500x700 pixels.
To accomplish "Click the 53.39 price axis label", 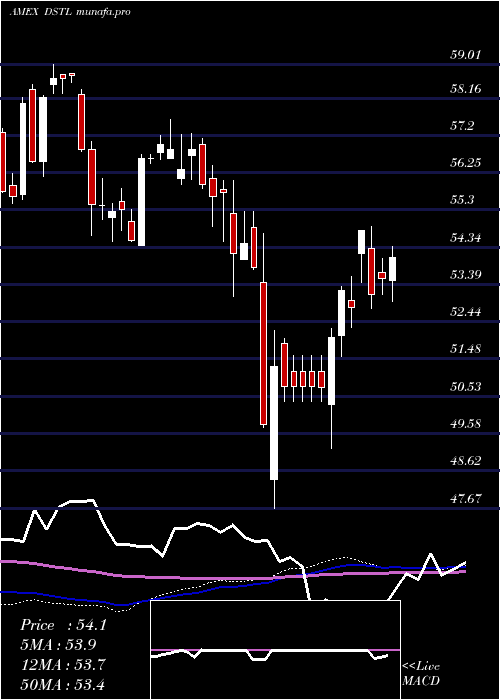I will [465, 274].
